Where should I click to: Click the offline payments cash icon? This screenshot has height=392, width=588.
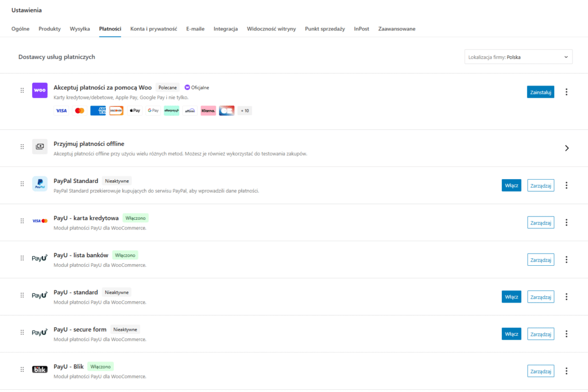tap(40, 146)
